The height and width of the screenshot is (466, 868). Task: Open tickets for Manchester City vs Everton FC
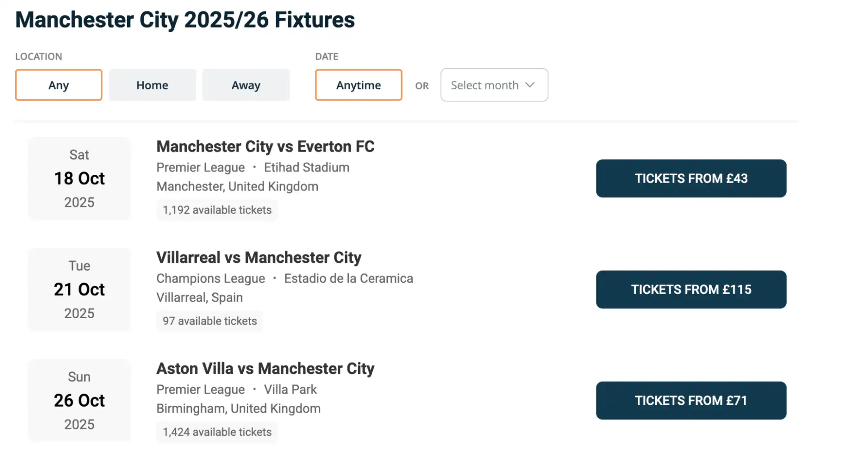tap(691, 178)
